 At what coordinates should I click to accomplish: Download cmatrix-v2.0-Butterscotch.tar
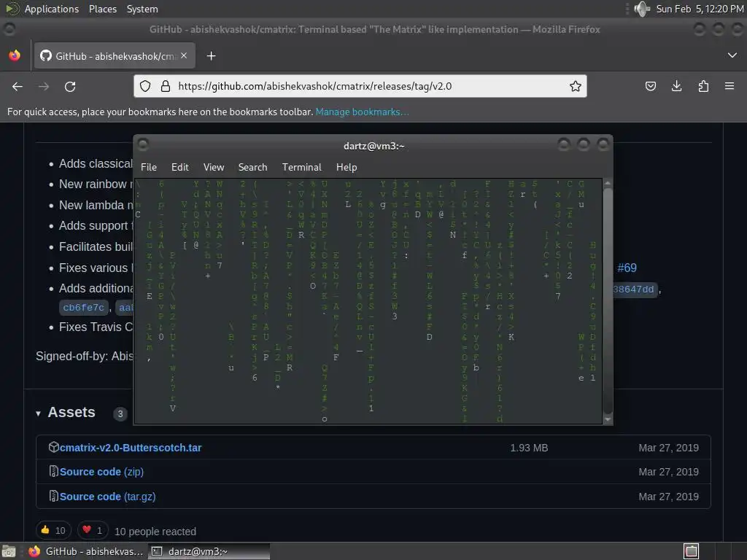tap(131, 448)
